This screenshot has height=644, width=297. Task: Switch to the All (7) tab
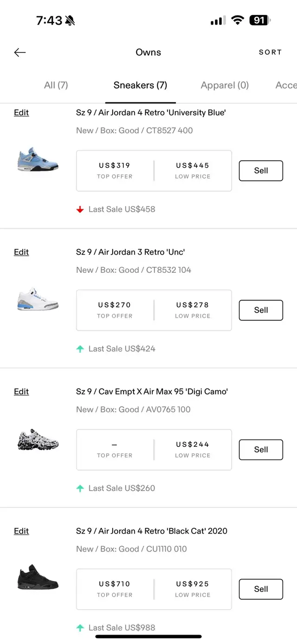coord(56,85)
